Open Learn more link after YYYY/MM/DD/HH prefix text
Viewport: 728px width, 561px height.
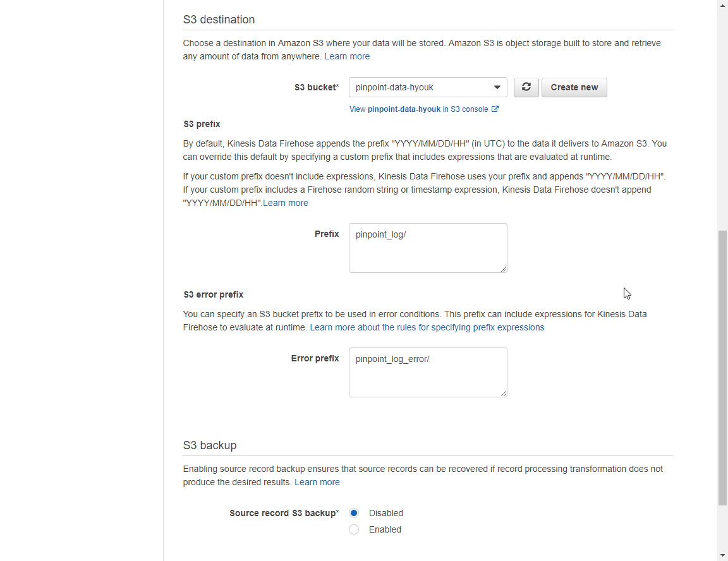pyautogui.click(x=286, y=203)
